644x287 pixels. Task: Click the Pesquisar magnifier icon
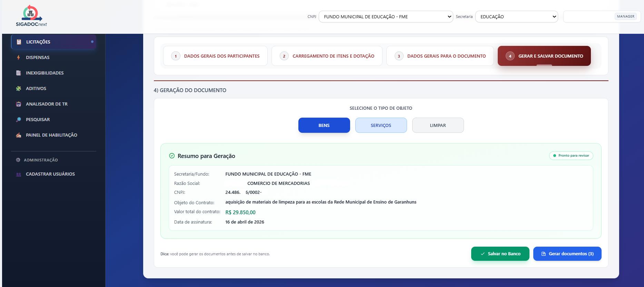pyautogui.click(x=19, y=119)
